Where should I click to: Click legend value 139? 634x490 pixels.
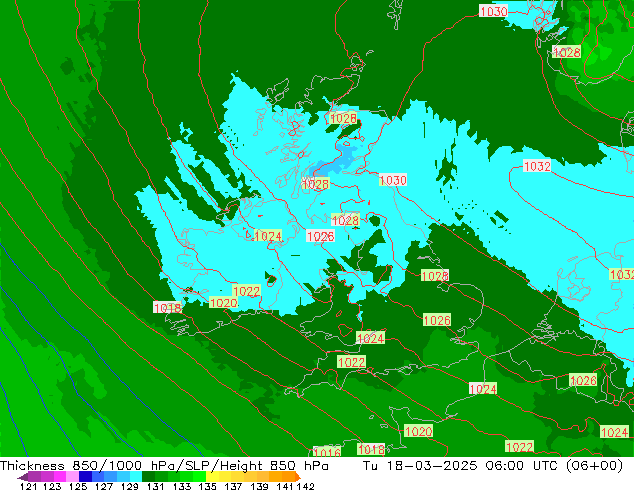259,486
